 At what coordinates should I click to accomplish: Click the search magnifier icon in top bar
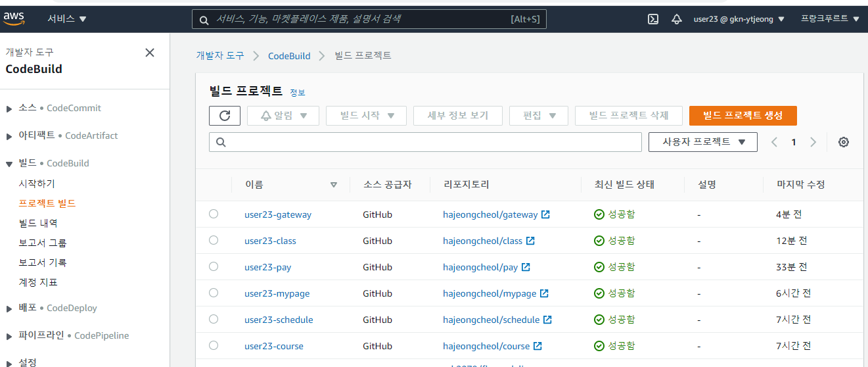click(x=204, y=20)
